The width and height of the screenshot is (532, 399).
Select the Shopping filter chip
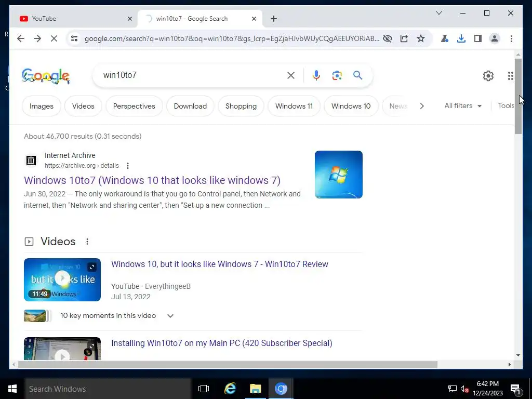(x=241, y=106)
